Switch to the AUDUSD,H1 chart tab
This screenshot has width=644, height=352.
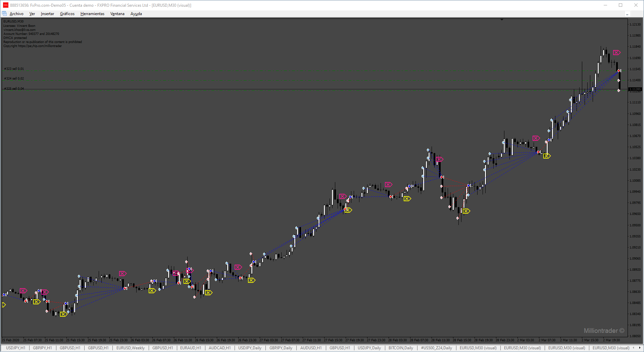311,348
